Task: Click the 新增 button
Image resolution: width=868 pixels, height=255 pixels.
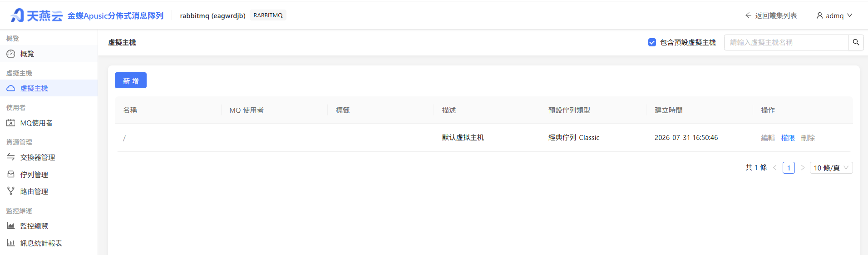Action: click(131, 80)
